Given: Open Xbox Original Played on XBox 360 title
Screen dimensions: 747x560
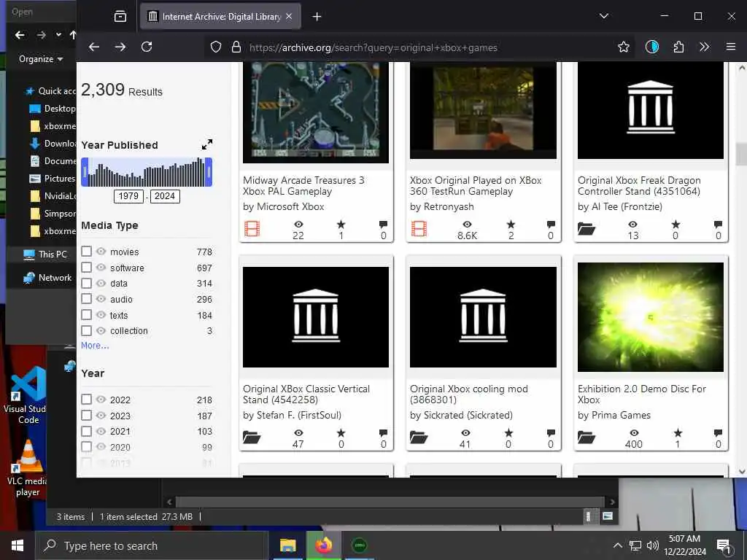Looking at the screenshot, I should pos(476,186).
